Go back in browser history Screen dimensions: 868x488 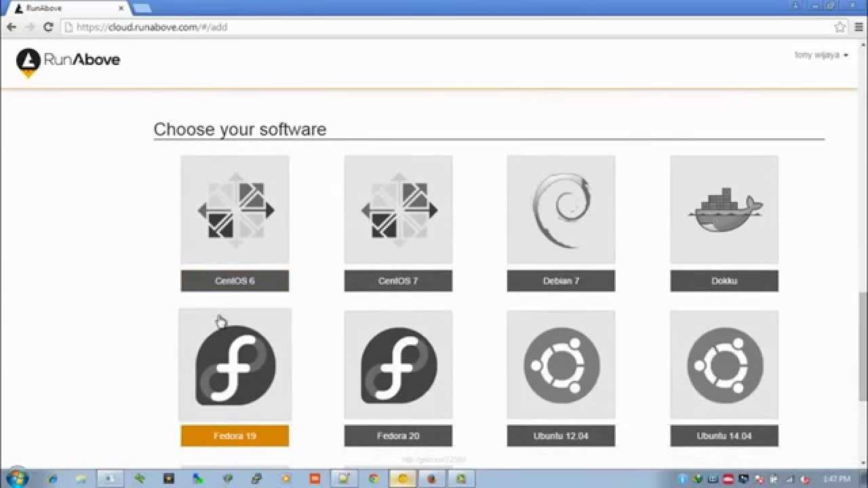pyautogui.click(x=12, y=27)
